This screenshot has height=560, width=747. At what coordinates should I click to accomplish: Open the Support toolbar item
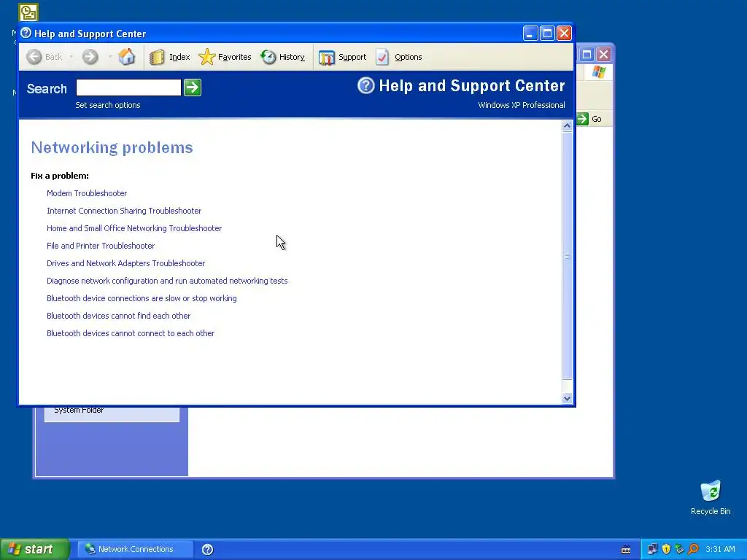343,57
